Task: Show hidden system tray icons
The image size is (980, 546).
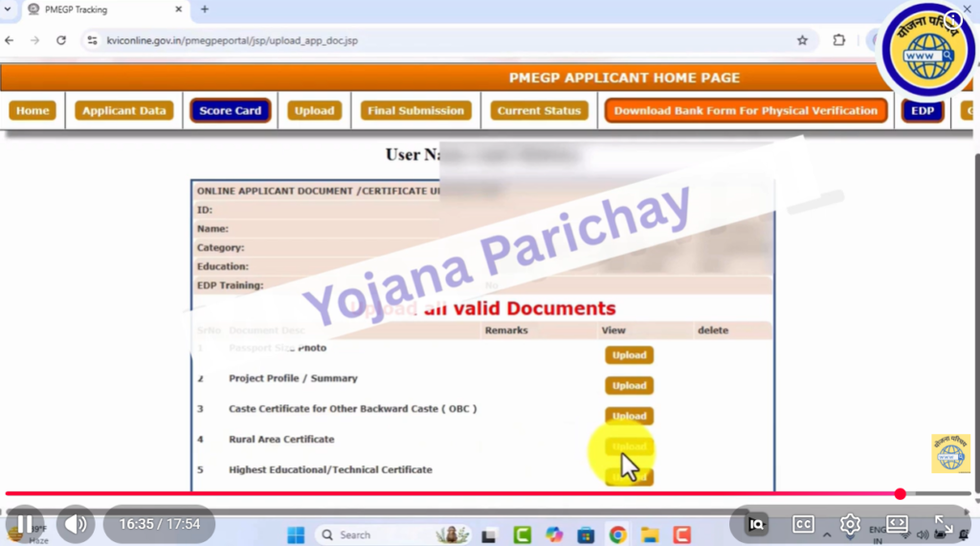Action: pyautogui.click(x=827, y=535)
